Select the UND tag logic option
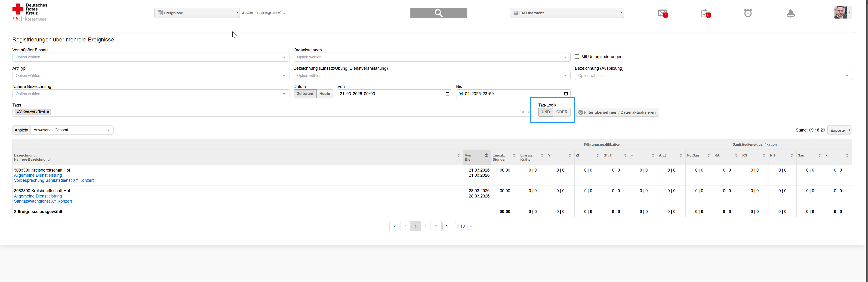This screenshot has height=282, width=868. [545, 112]
